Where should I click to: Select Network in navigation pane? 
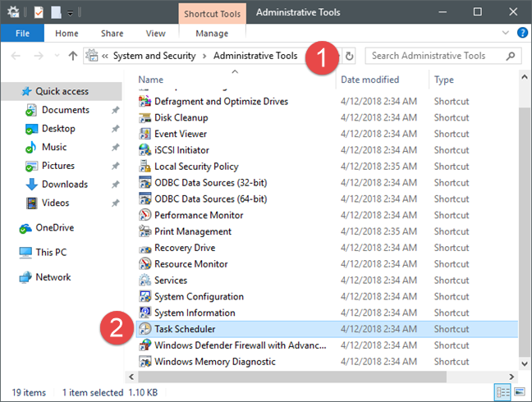tap(53, 277)
